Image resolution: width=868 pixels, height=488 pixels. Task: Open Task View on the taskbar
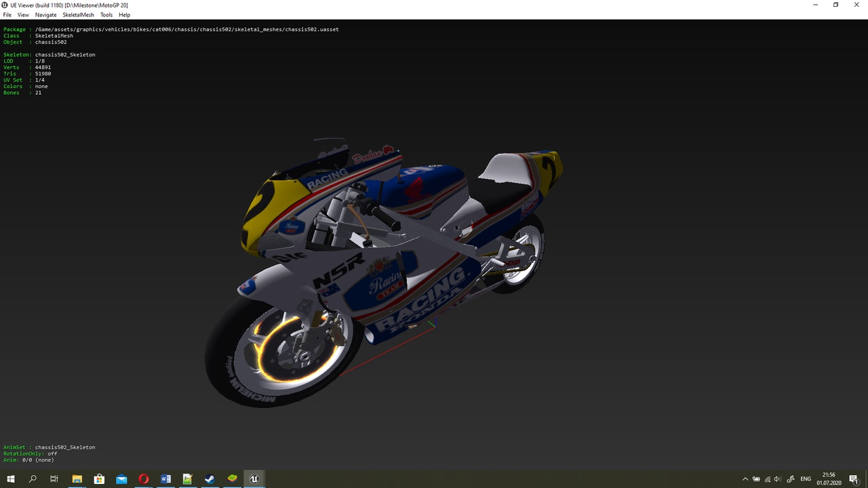54,479
